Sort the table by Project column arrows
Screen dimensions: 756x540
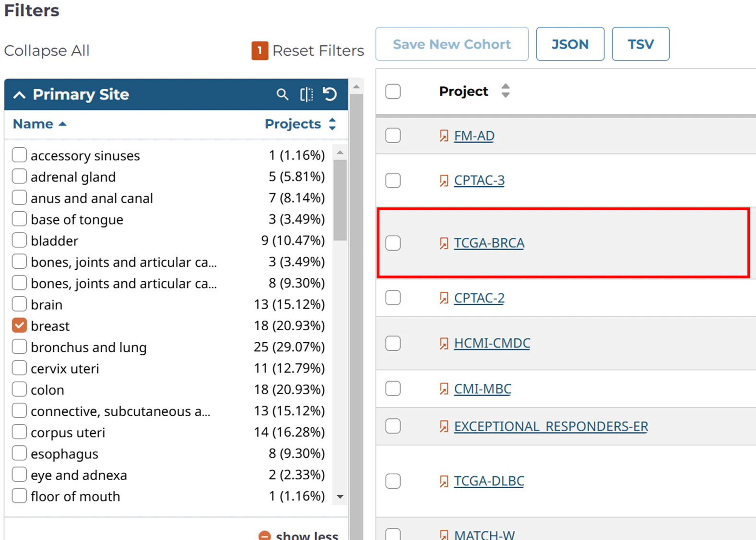(505, 91)
